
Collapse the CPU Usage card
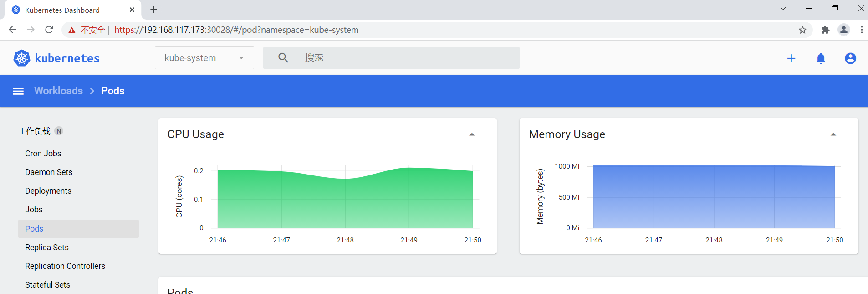[472, 134]
